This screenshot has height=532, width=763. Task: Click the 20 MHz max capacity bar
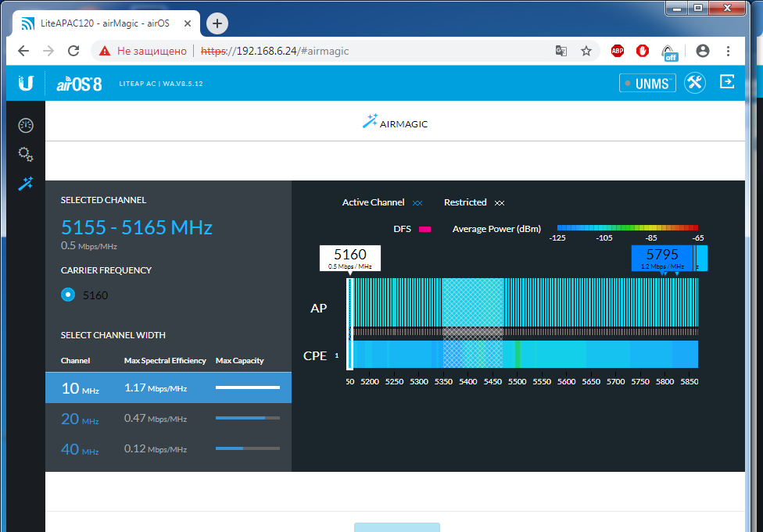pyautogui.click(x=248, y=418)
